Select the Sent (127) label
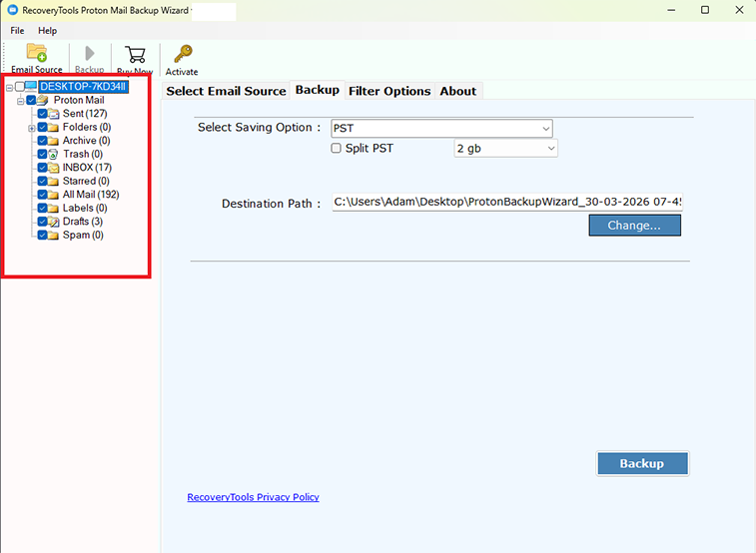The height and width of the screenshot is (553, 756). (85, 114)
